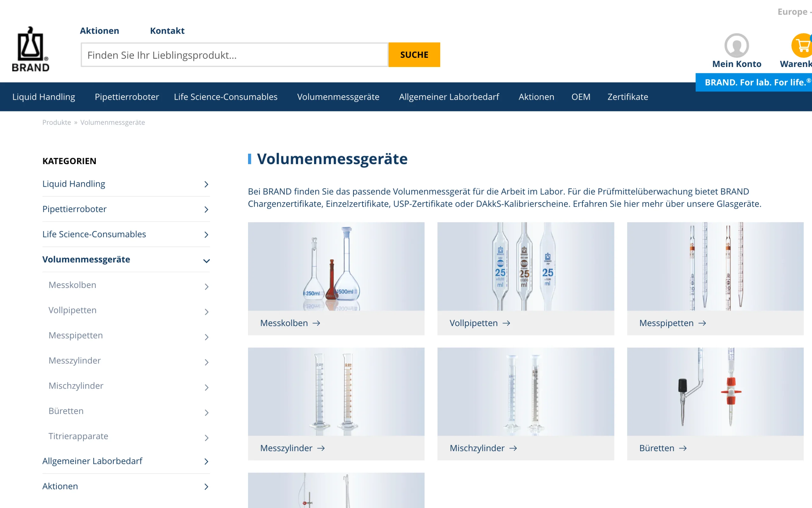The width and height of the screenshot is (812, 508).
Task: Open OEM navigation menu item
Action: (x=581, y=97)
